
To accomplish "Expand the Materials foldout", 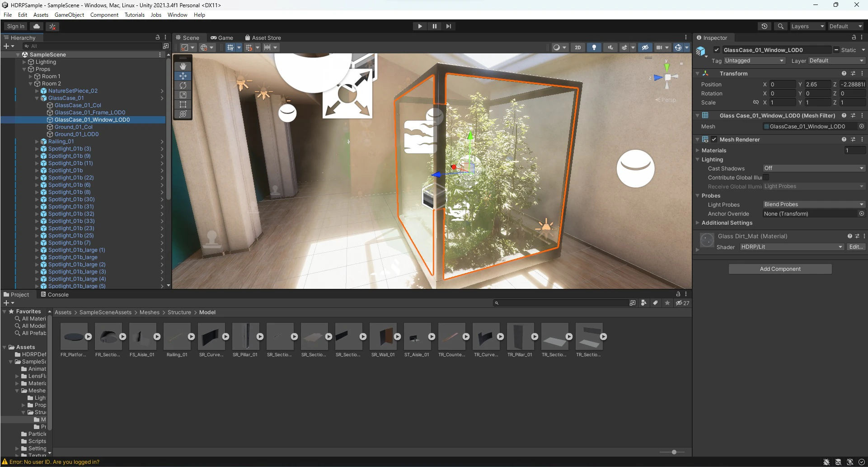I will click(698, 151).
